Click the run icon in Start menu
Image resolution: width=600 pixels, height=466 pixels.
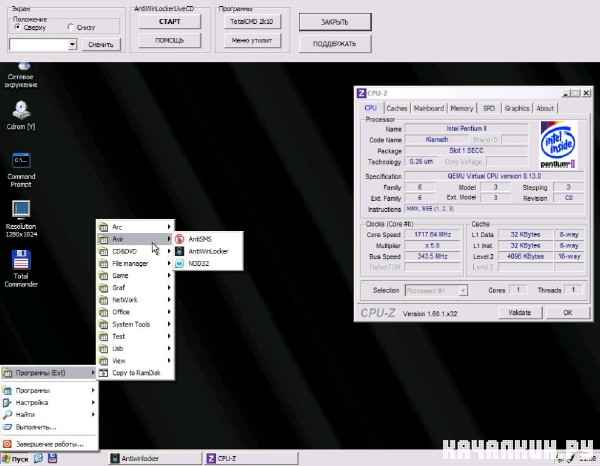[x=7, y=427]
